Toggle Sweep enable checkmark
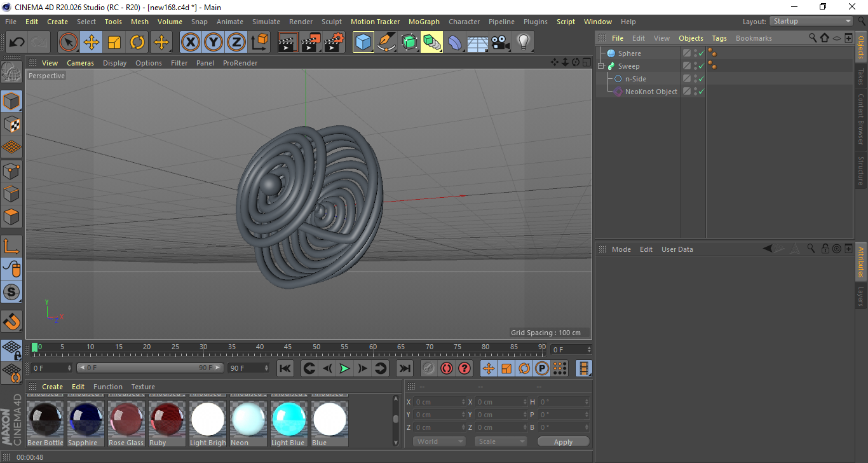868x463 pixels. pyautogui.click(x=701, y=66)
